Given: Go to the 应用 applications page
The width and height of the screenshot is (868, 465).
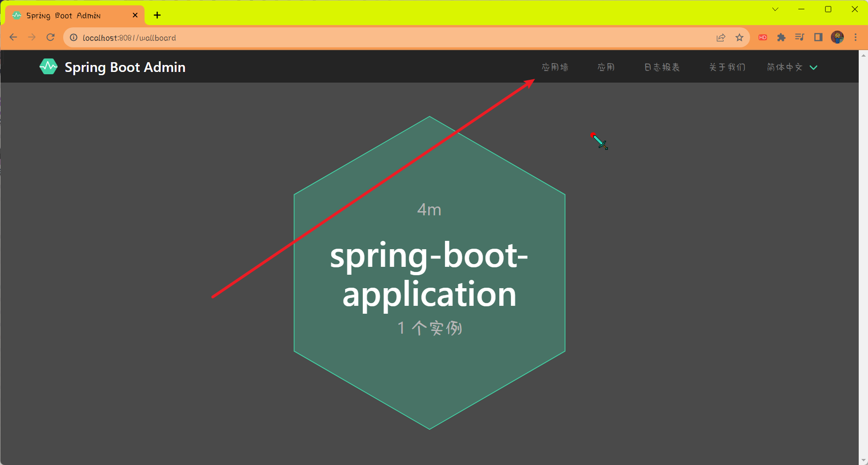Looking at the screenshot, I should (606, 67).
